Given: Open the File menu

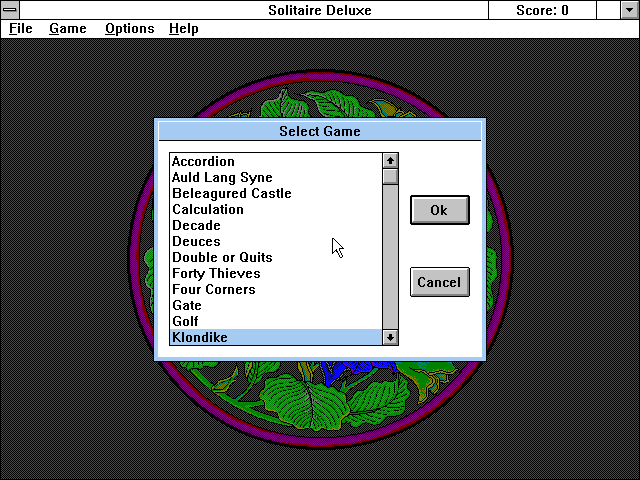Looking at the screenshot, I should point(20,29).
